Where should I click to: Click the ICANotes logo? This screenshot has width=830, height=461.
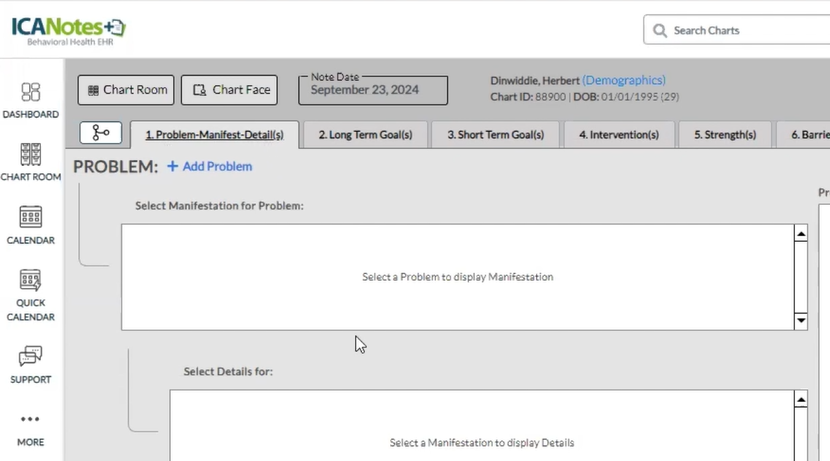pyautogui.click(x=68, y=28)
